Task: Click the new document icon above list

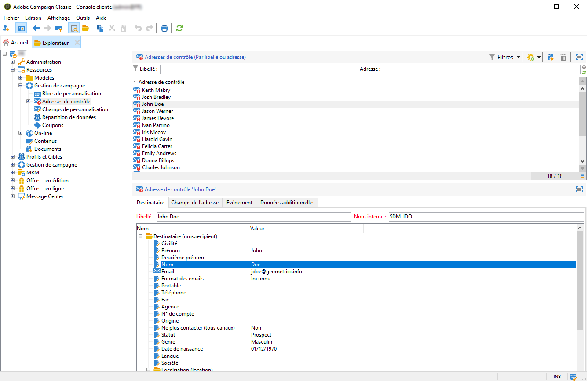Action: pyautogui.click(x=551, y=57)
